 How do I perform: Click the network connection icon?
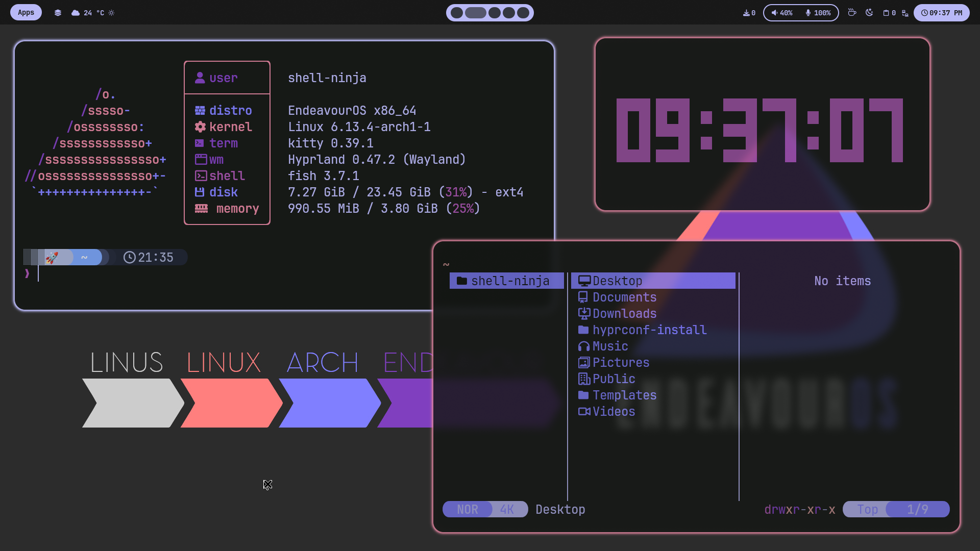pos(905,13)
